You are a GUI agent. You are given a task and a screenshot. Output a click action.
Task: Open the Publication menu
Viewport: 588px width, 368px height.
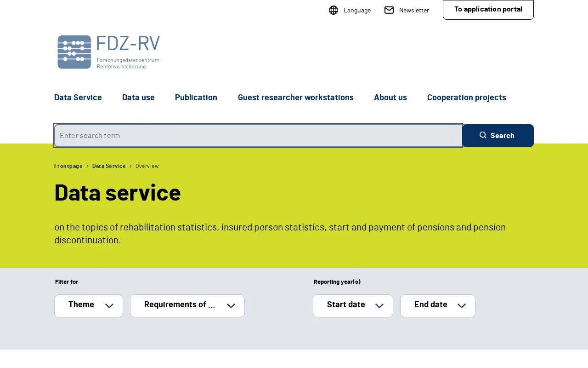pyautogui.click(x=196, y=98)
